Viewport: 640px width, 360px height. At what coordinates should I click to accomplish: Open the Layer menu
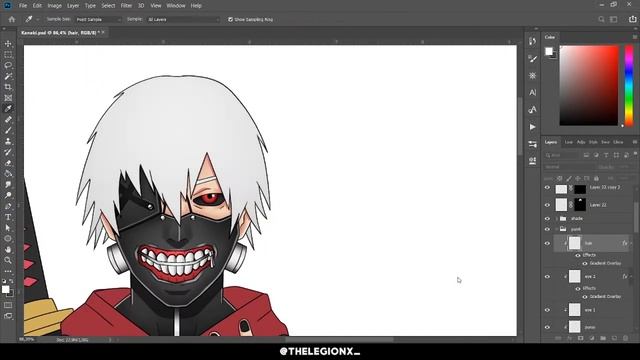coord(73,6)
